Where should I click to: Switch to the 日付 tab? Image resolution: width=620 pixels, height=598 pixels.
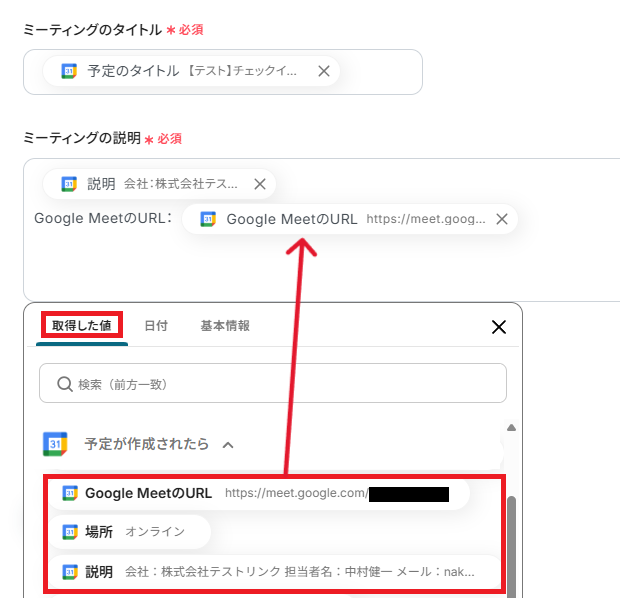click(x=156, y=325)
